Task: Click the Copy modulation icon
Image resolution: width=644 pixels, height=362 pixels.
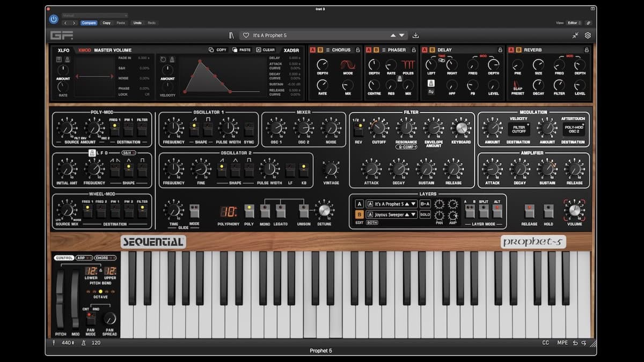Action: click(x=218, y=50)
